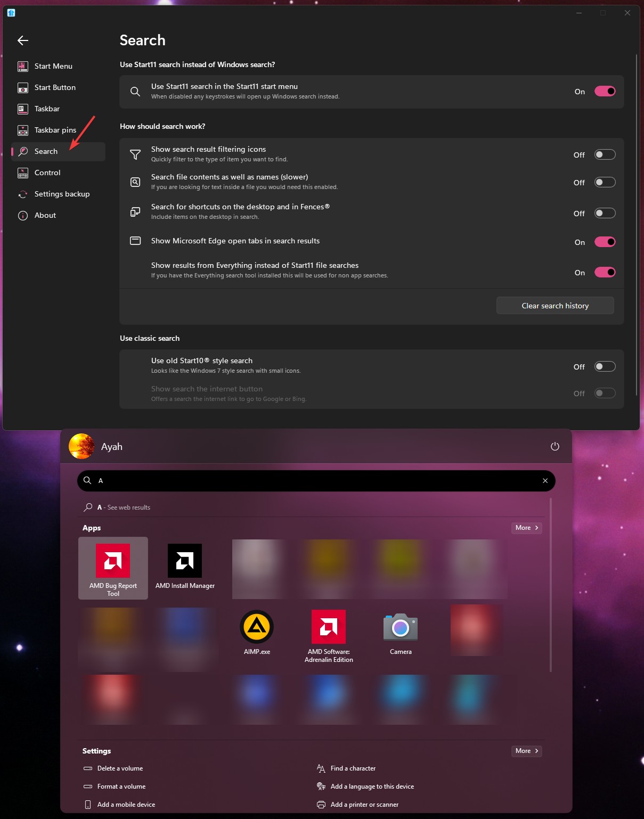Enable old Start10 style search toggle

coord(605,367)
